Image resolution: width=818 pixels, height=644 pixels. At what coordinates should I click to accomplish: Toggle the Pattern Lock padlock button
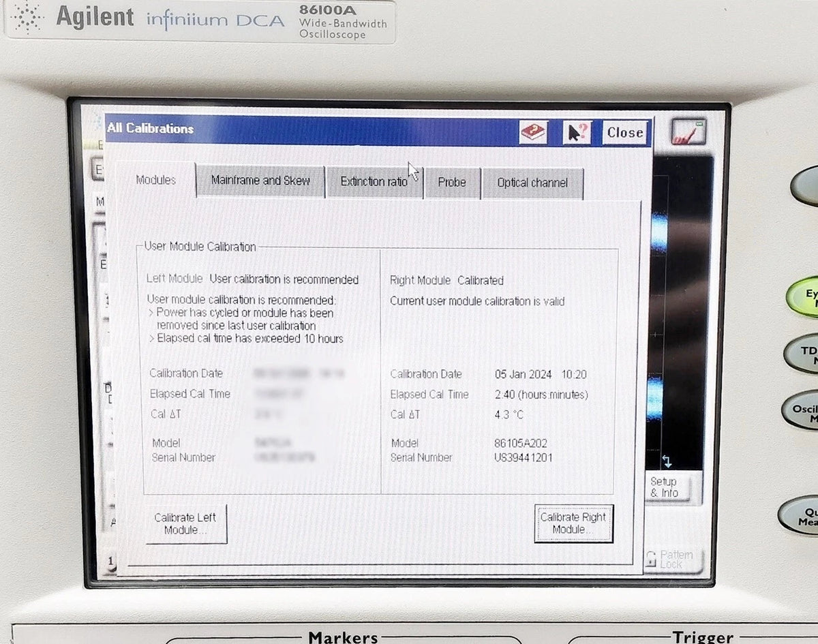pyautogui.click(x=672, y=559)
